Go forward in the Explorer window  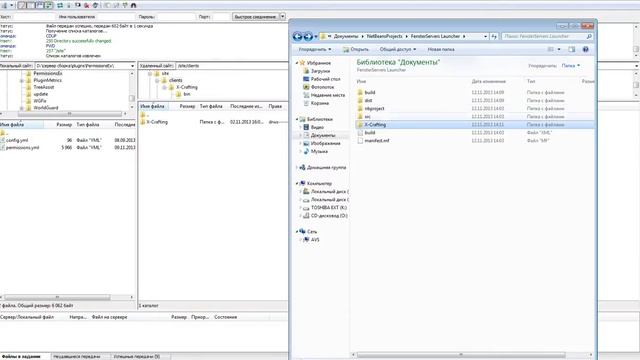(308, 37)
